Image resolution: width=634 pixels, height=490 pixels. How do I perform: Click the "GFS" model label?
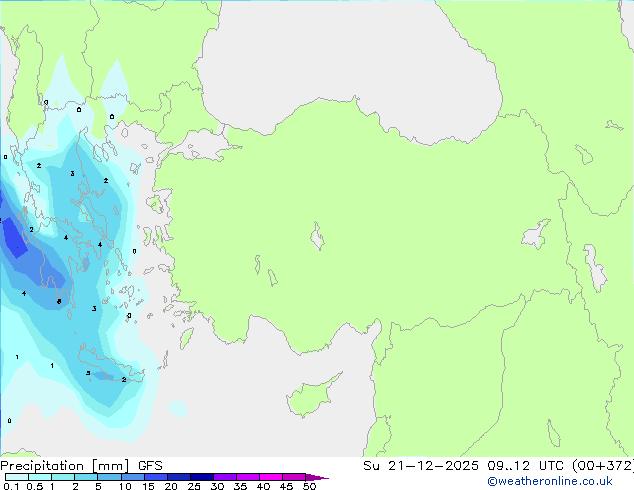click(x=150, y=466)
